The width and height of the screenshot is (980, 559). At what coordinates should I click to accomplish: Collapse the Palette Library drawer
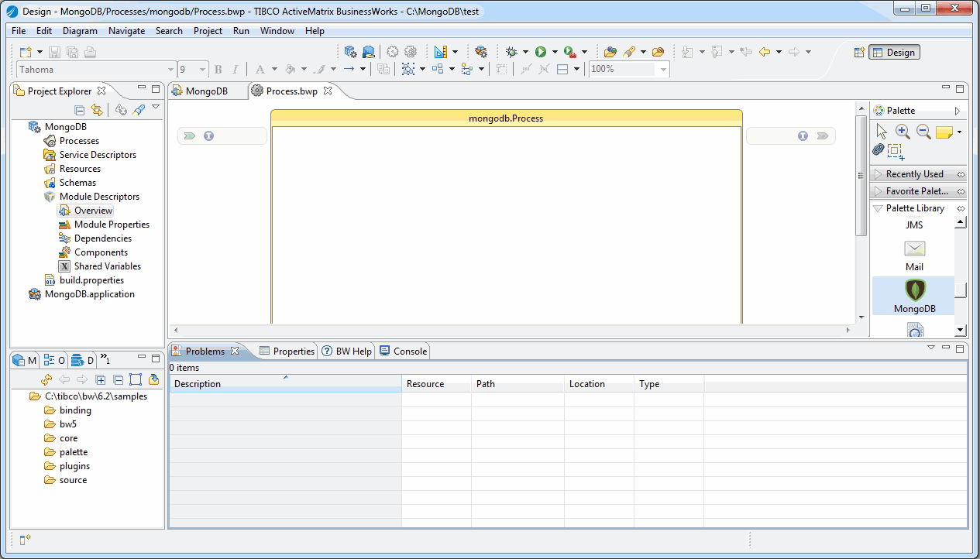tap(915, 208)
